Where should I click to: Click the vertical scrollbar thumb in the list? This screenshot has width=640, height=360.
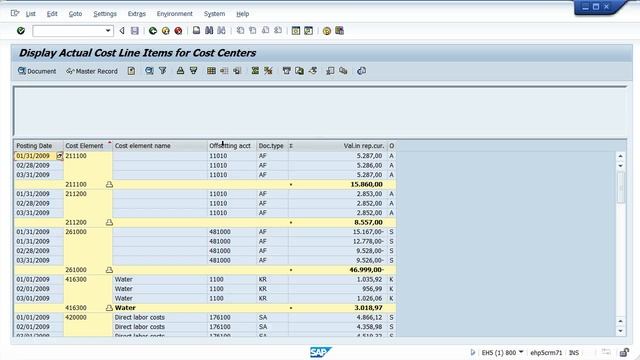(x=620, y=187)
